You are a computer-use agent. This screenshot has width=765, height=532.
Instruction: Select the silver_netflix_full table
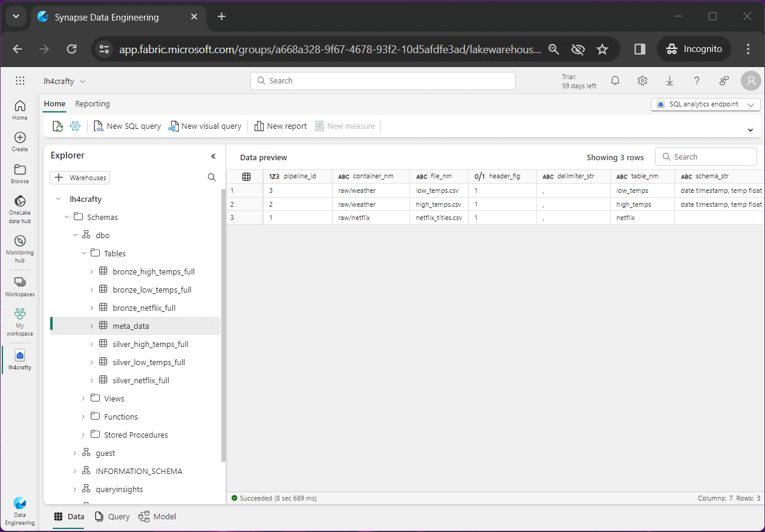141,380
